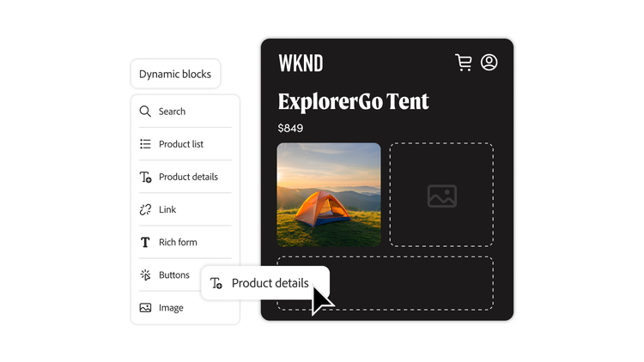
Task: Pick the Rich form block label
Action: click(178, 243)
